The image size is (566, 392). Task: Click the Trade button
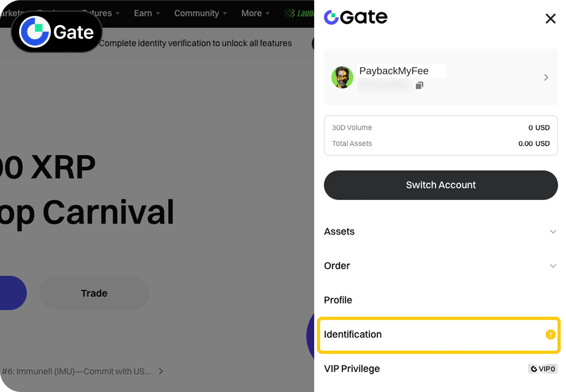click(x=94, y=293)
